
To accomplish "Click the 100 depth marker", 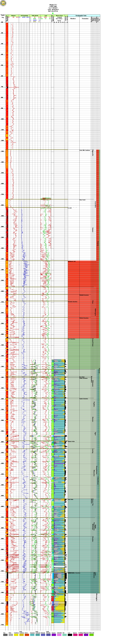I will click(x=2, y=22).
